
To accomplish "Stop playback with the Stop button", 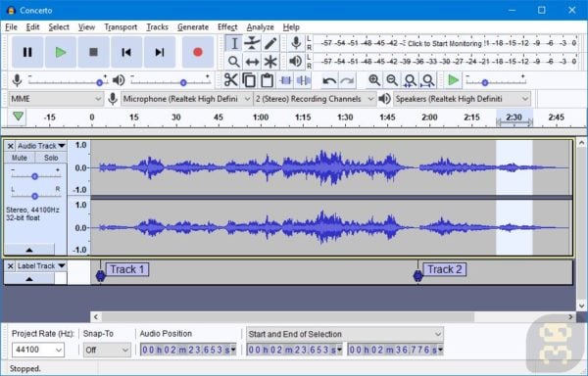I will (93, 52).
